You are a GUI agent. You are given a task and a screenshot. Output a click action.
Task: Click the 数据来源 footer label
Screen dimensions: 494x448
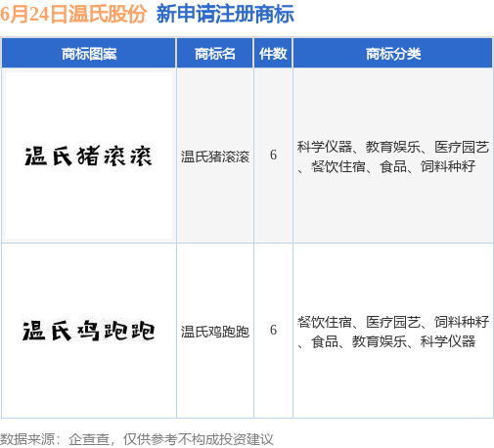click(x=26, y=439)
